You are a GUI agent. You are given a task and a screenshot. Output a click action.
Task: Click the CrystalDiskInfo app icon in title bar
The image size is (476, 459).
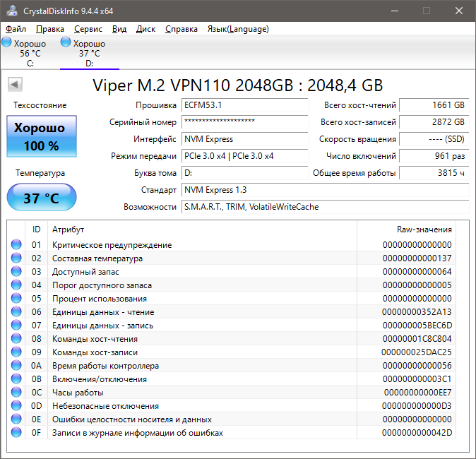pyautogui.click(x=12, y=11)
